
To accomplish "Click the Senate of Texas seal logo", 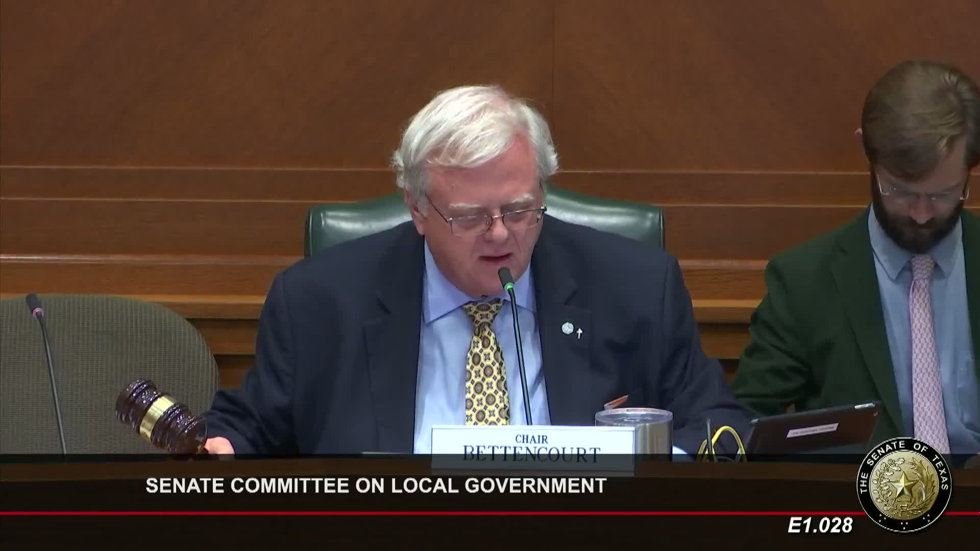I will pos(905,484).
